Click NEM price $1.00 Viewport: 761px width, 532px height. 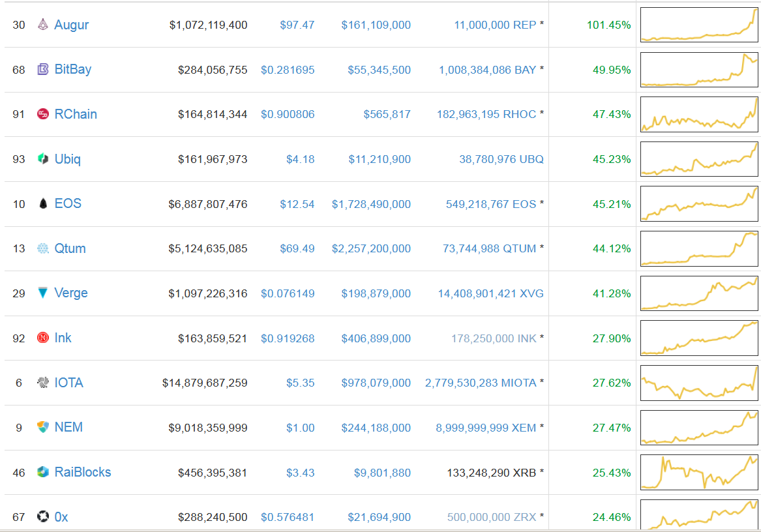coord(301,428)
